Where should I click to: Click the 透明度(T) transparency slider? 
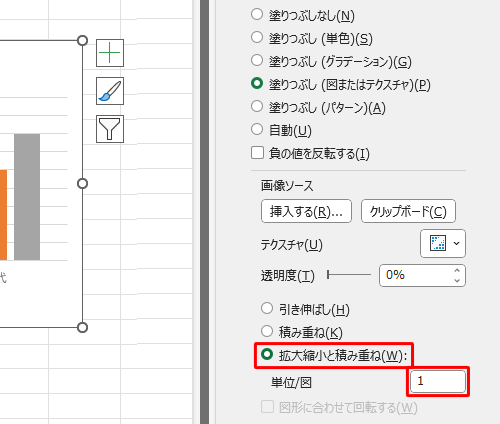click(349, 275)
